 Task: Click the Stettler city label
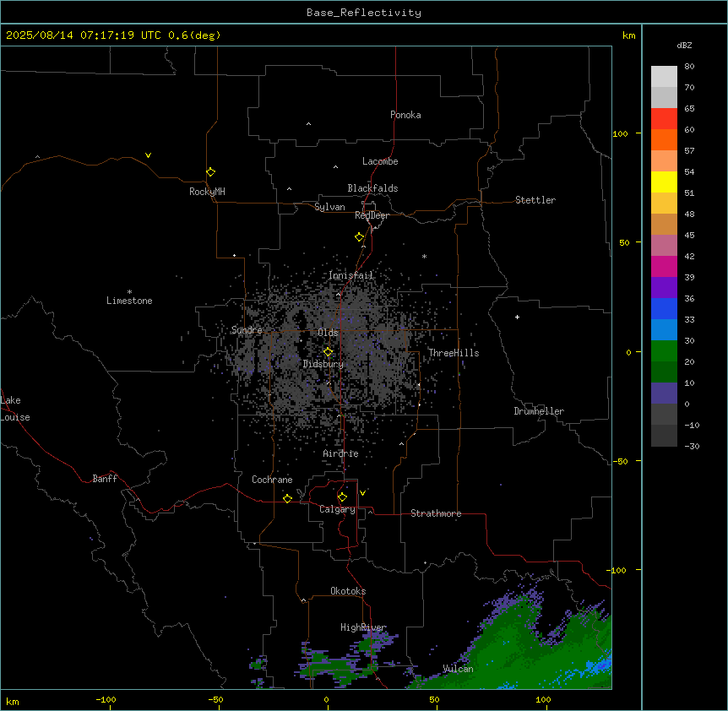pos(535,200)
